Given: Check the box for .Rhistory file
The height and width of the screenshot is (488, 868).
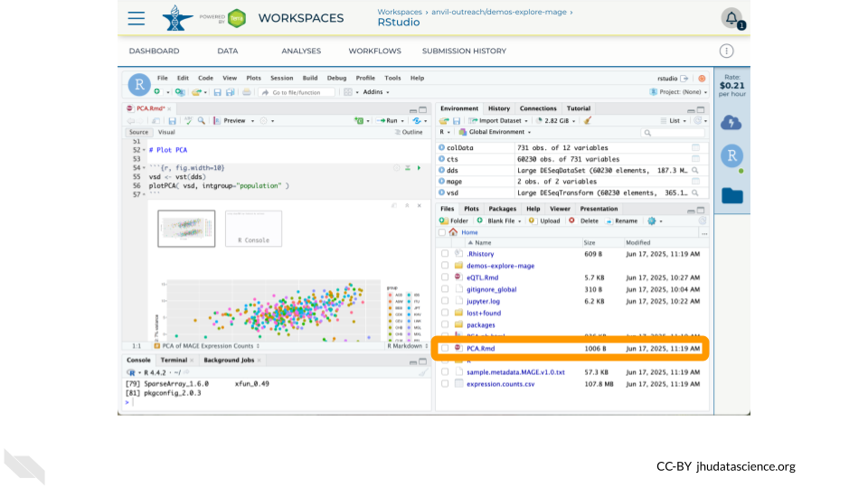Looking at the screenshot, I should pos(445,254).
